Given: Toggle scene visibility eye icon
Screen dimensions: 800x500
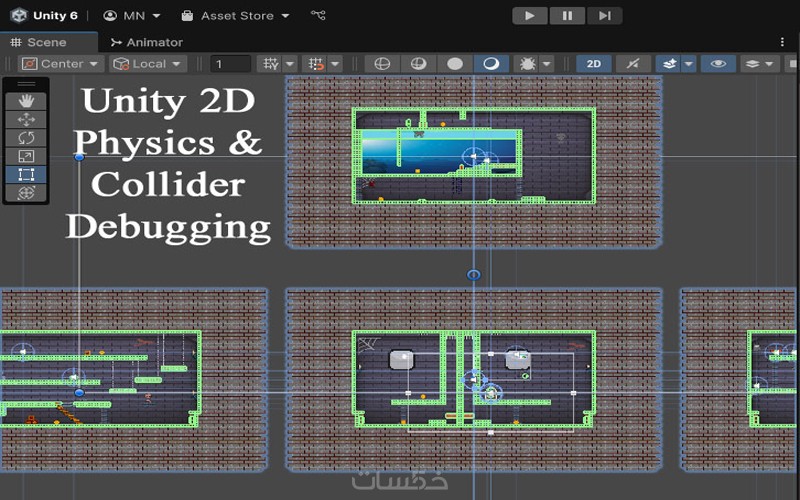Looking at the screenshot, I should pos(718,64).
